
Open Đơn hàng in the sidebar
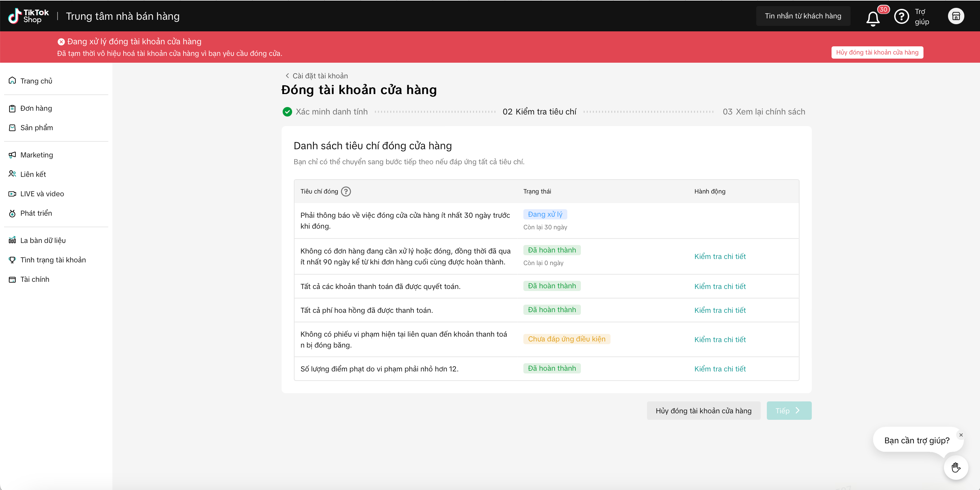click(36, 108)
